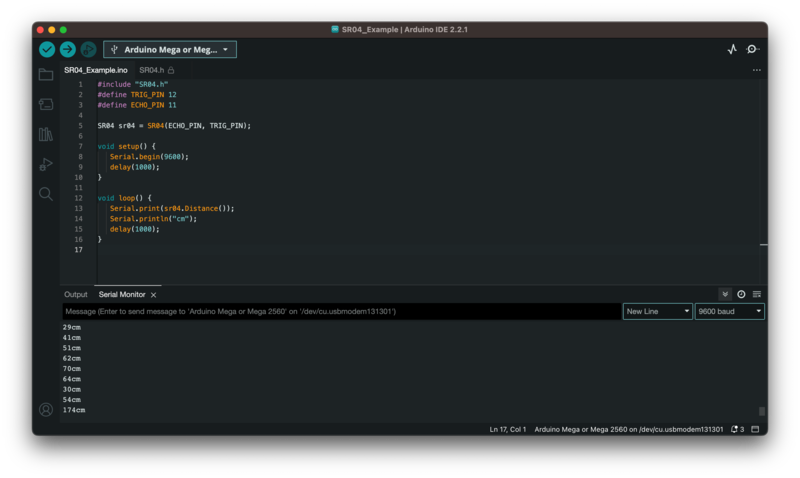This screenshot has width=800, height=478.
Task: Click the serial output scrollbar thumb
Action: tap(762, 411)
